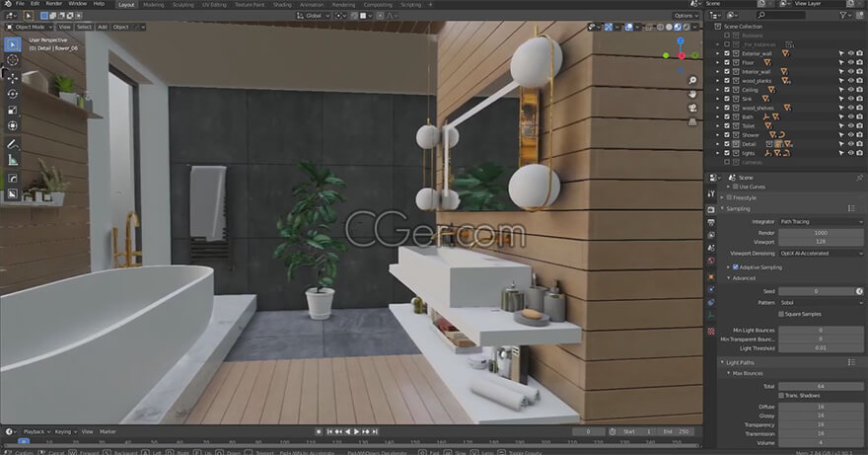The height and width of the screenshot is (455, 868).
Task: Open the Render menu
Action: click(53, 4)
